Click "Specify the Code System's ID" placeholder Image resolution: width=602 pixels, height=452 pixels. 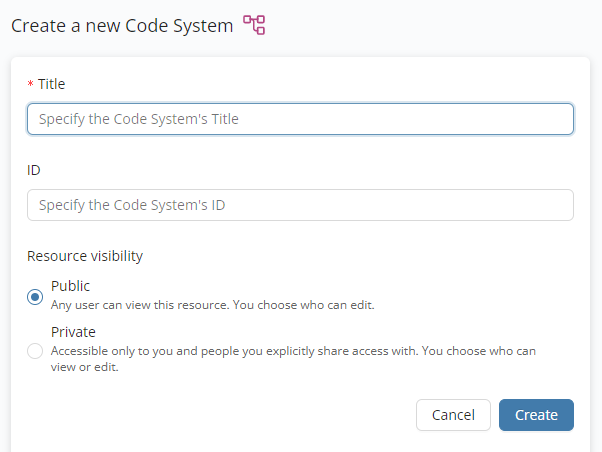pos(132,205)
